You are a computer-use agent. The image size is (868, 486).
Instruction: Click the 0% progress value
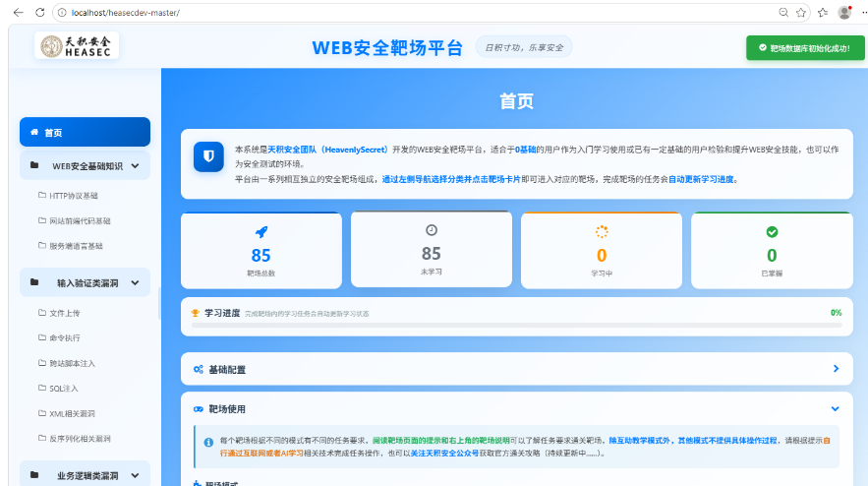coord(836,313)
